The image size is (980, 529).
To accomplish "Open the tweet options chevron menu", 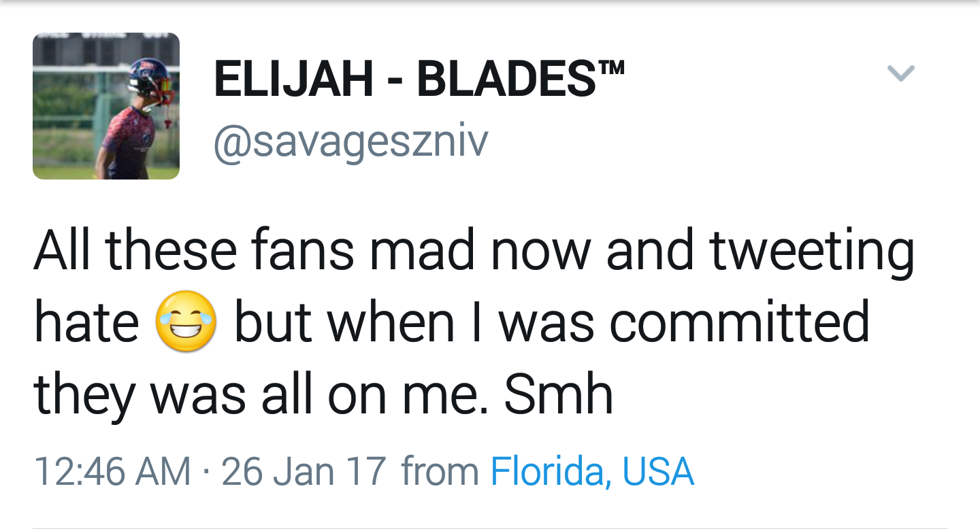I will [900, 73].
